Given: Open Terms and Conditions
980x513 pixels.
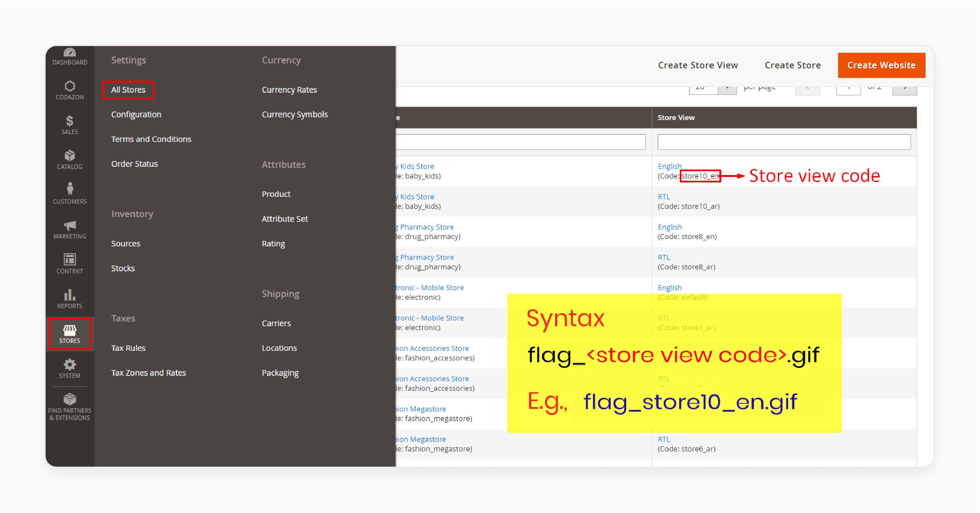Looking at the screenshot, I should coord(151,139).
